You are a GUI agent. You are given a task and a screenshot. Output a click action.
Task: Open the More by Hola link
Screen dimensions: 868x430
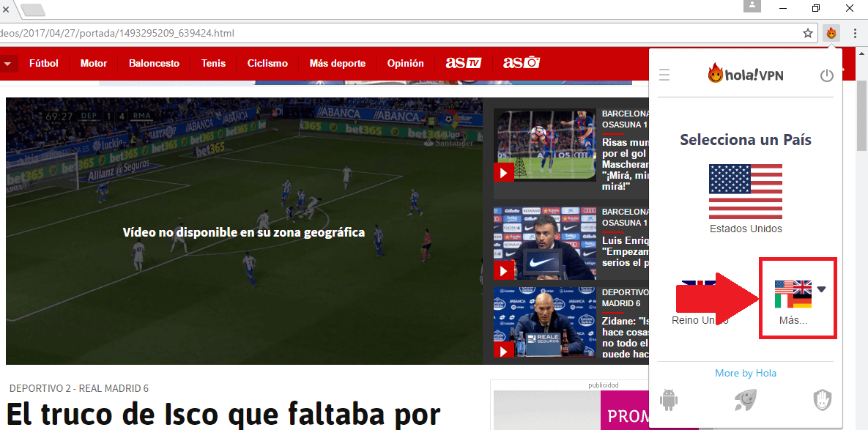745,373
